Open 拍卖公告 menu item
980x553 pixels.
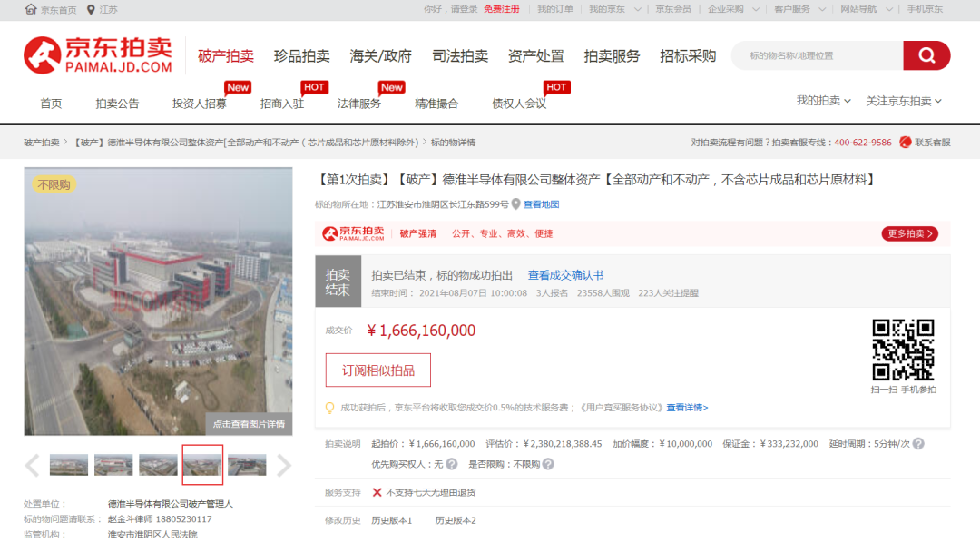pos(117,104)
